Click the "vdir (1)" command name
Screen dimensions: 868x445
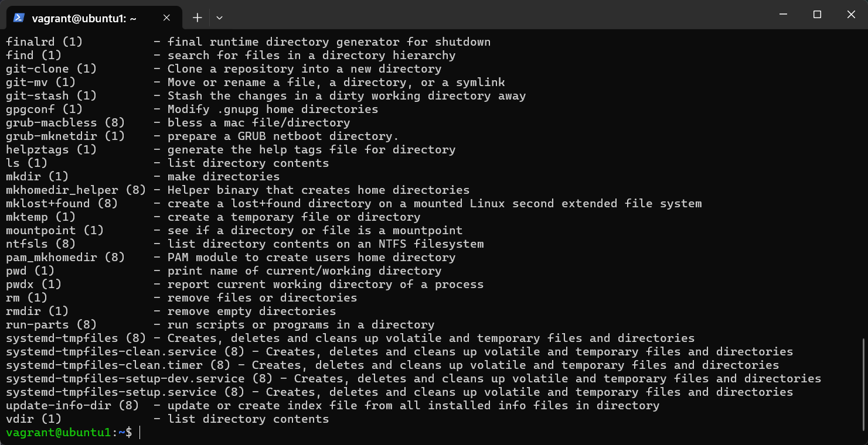[34, 419]
